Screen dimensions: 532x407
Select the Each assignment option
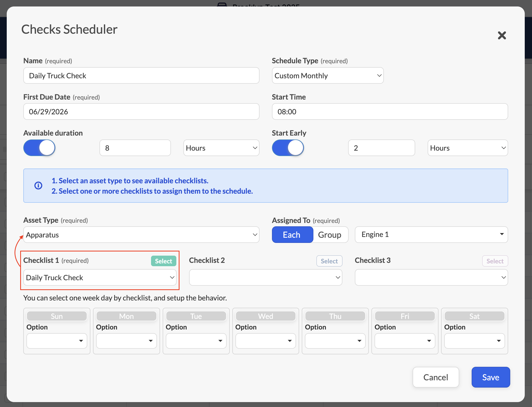click(292, 235)
